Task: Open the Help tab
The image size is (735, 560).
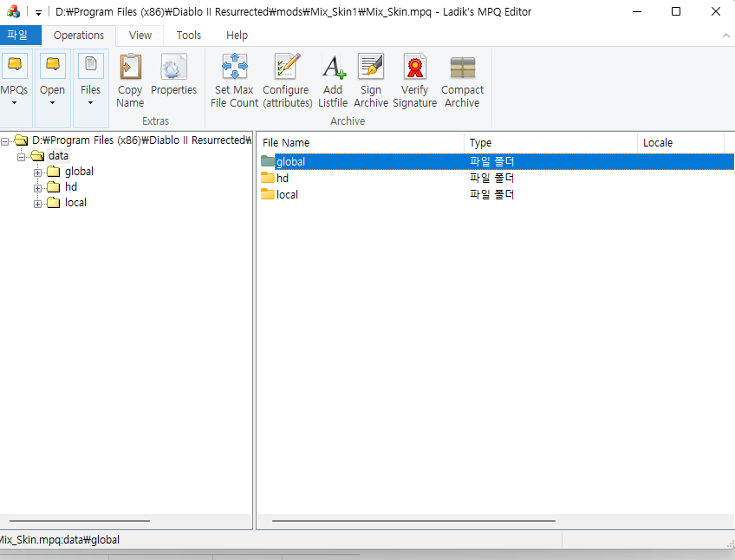Action: coord(237,36)
